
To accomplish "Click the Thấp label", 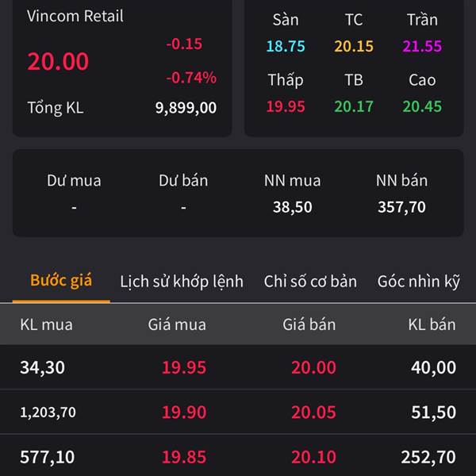I will (x=286, y=80).
